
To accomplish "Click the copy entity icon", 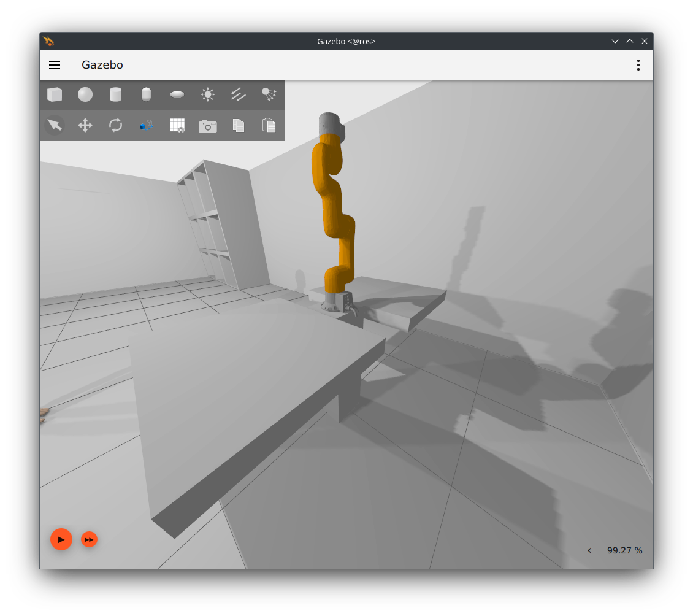I will coord(239,125).
